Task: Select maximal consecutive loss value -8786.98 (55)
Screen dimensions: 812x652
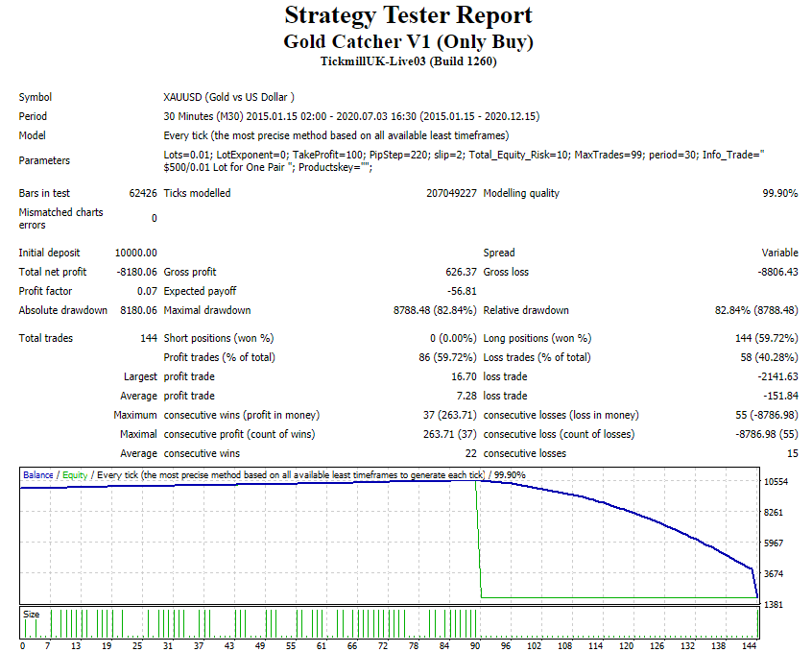Action: (767, 434)
